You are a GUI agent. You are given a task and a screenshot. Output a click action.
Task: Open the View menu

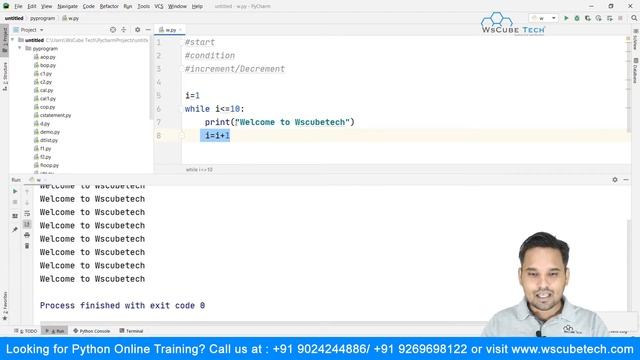(x=47, y=6)
